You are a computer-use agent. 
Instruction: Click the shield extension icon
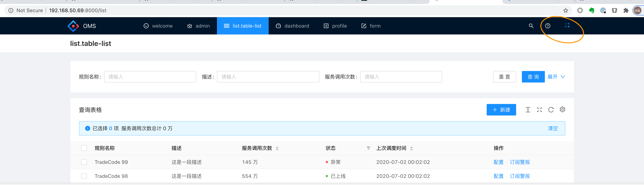(x=614, y=10)
